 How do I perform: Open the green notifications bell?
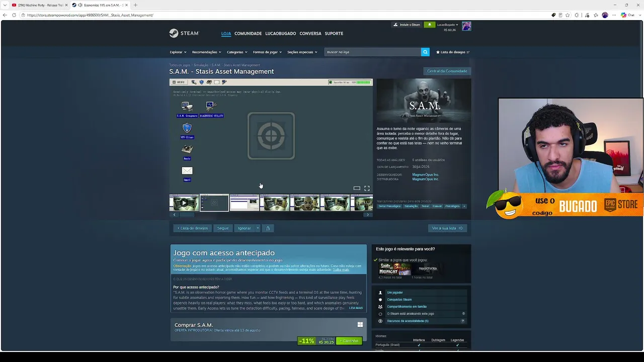[x=429, y=25]
